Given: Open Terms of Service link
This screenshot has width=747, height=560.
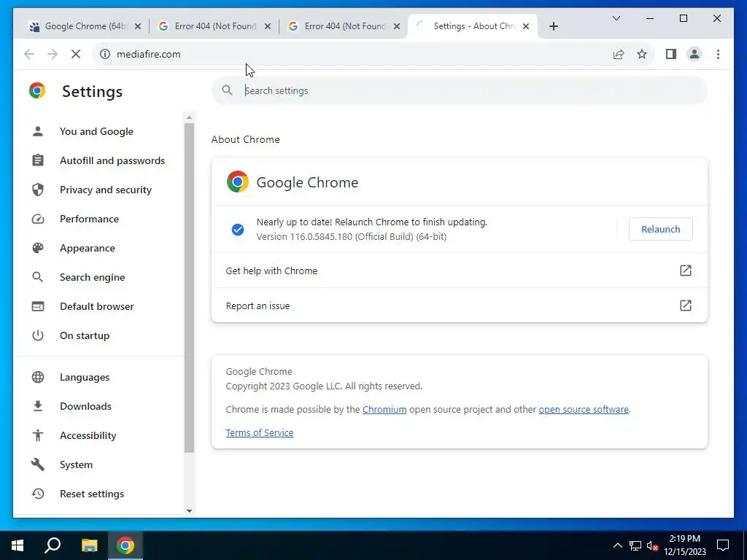Looking at the screenshot, I should click(x=260, y=433).
